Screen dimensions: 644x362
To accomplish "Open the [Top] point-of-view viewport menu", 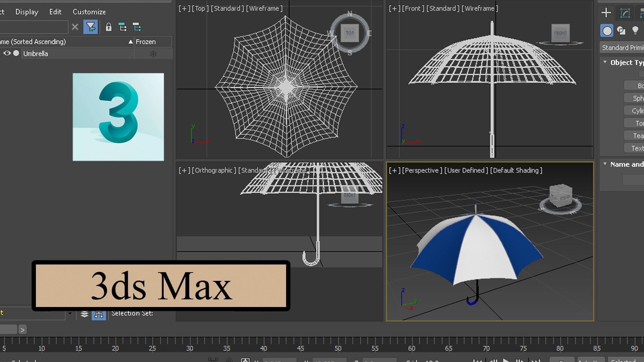I will click(x=200, y=8).
